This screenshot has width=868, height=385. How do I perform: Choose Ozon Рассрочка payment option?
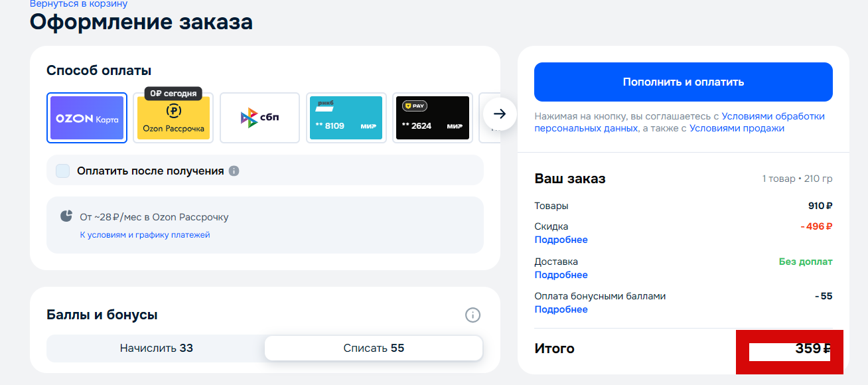(x=173, y=117)
